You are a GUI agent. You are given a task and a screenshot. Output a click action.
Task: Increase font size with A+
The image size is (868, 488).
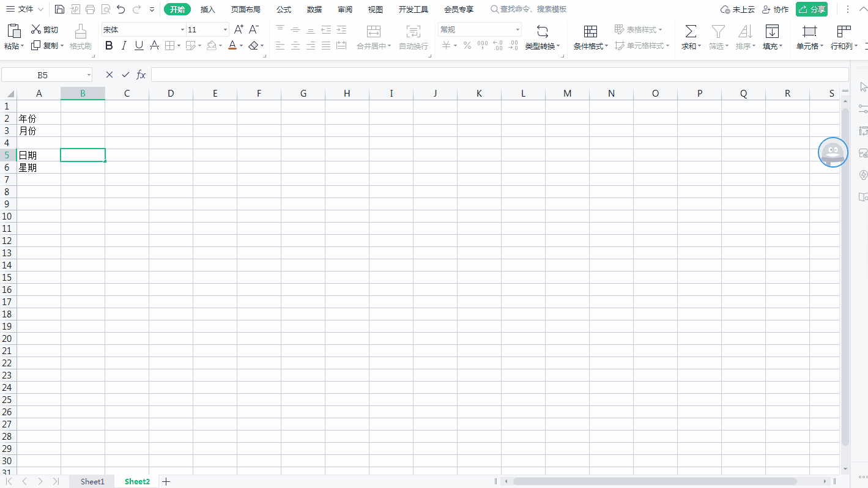tap(239, 29)
